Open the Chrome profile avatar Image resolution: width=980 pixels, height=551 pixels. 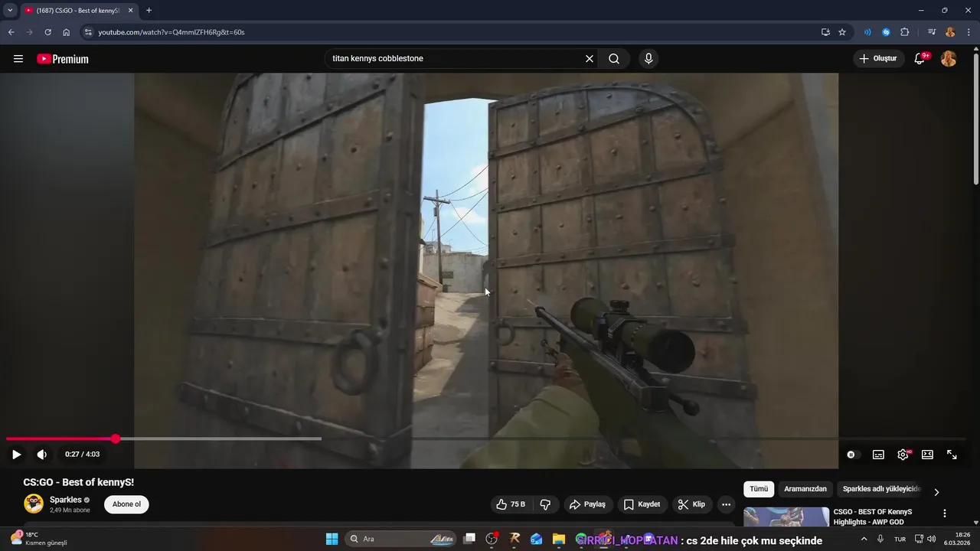coord(950,32)
